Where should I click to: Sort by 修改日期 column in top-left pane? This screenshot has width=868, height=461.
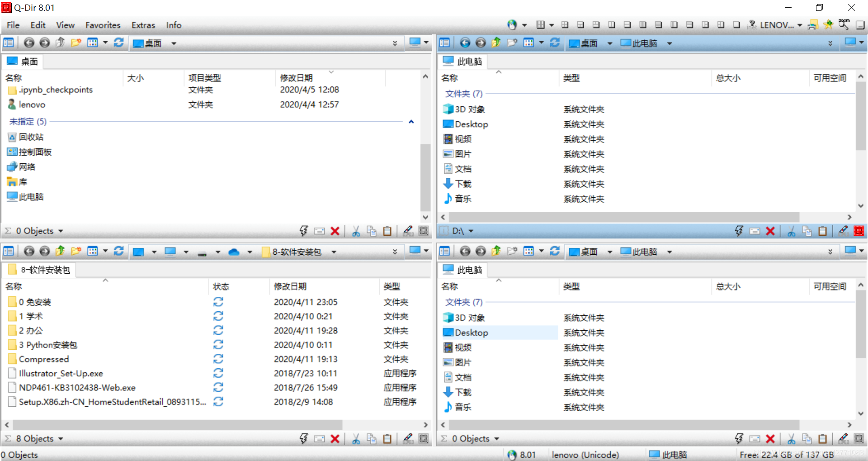(330, 78)
